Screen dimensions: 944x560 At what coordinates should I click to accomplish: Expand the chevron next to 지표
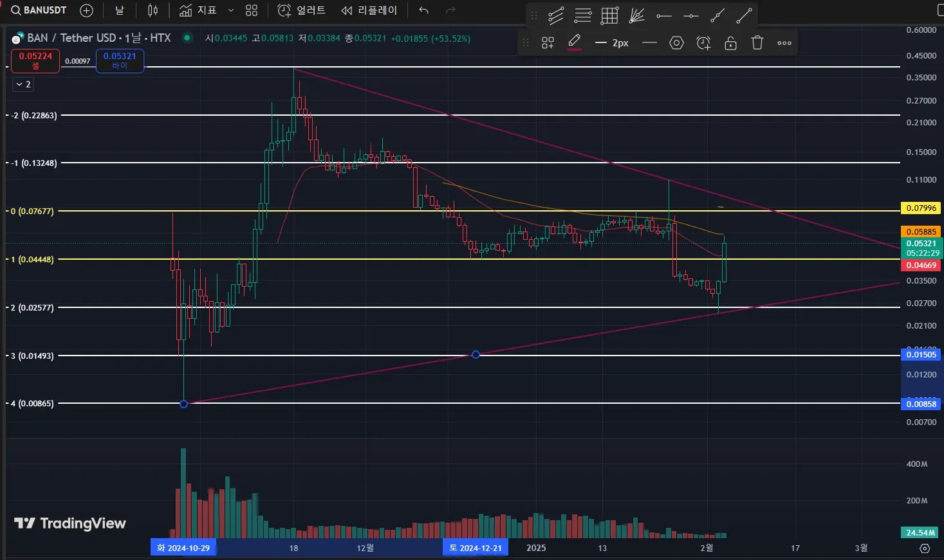(231, 10)
